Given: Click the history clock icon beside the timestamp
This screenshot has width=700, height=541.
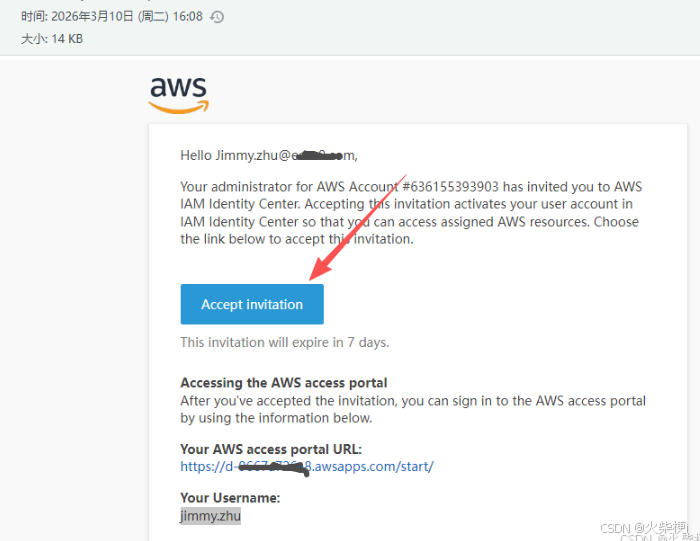Looking at the screenshot, I should (x=217, y=17).
